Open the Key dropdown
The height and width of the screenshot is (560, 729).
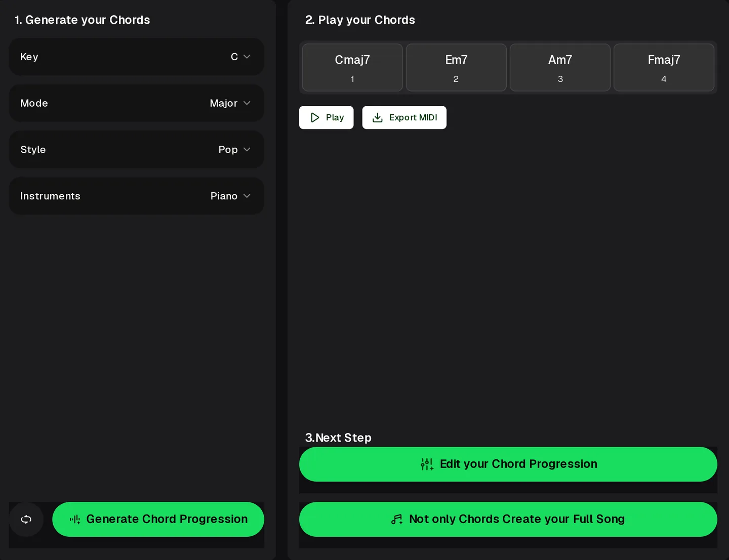click(x=137, y=57)
